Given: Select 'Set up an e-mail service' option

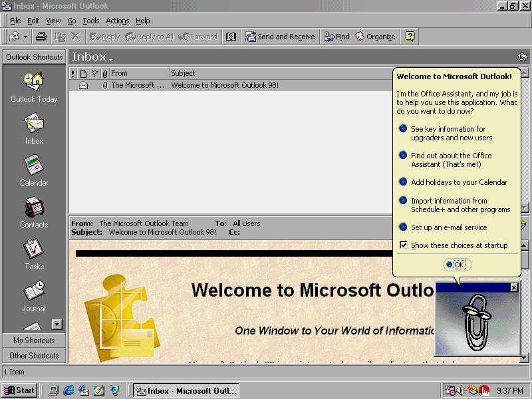Looking at the screenshot, I should click(x=403, y=227).
